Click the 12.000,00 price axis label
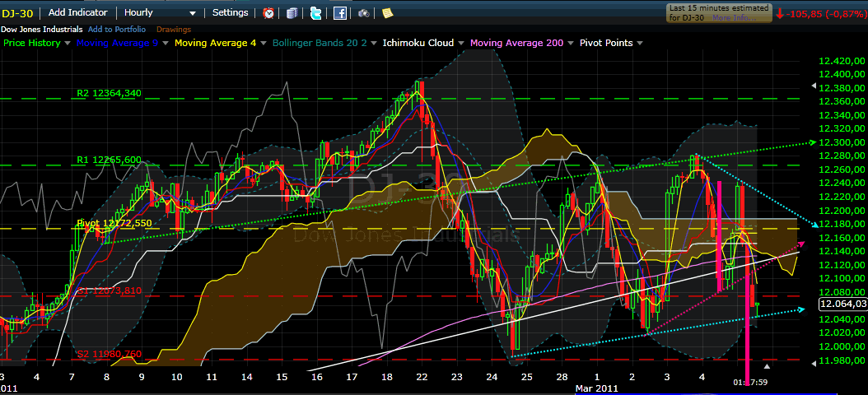Screen dimensions: 868x395 pyautogui.click(x=842, y=347)
